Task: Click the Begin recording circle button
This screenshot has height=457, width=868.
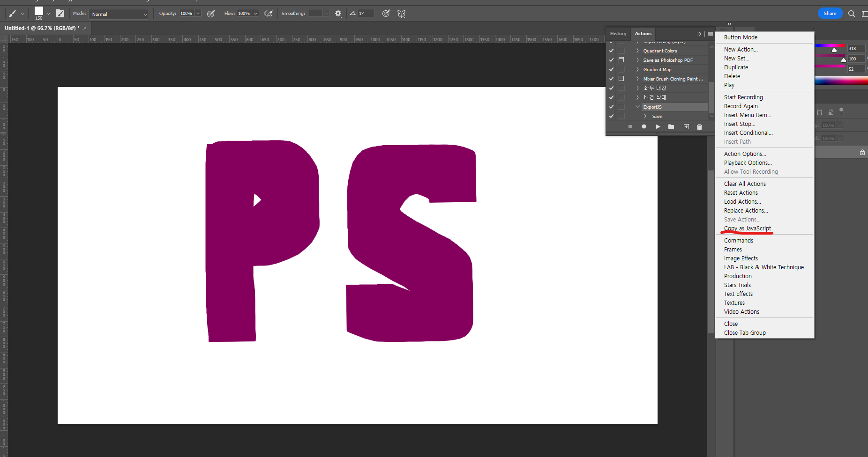Action: [644, 127]
